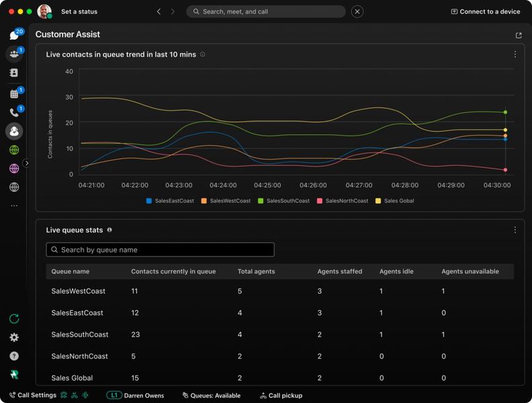Click the green refresh icon in the sidebar

pos(14,319)
